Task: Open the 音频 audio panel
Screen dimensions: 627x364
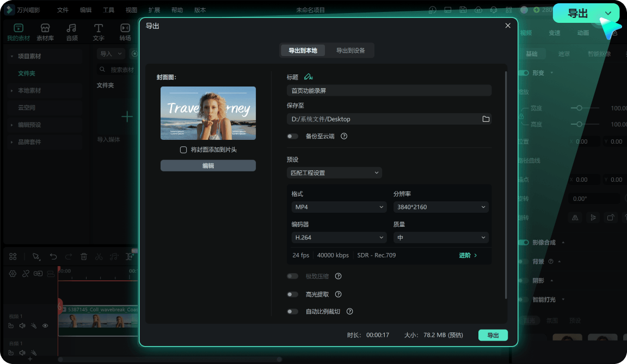Action: pos(72,32)
